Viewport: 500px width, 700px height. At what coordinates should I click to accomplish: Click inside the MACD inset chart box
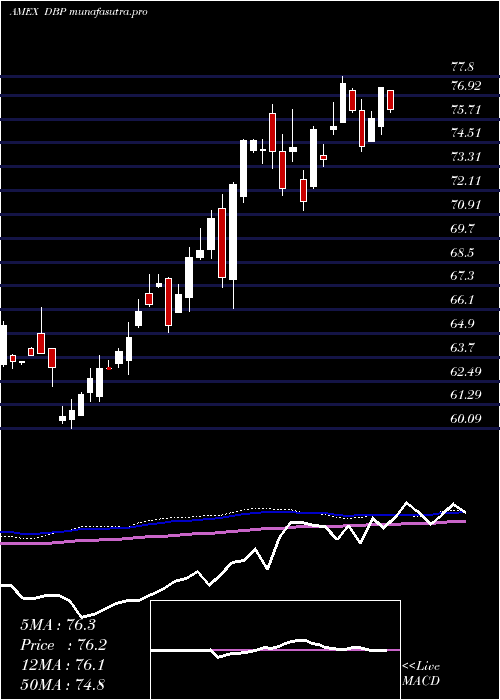275,650
